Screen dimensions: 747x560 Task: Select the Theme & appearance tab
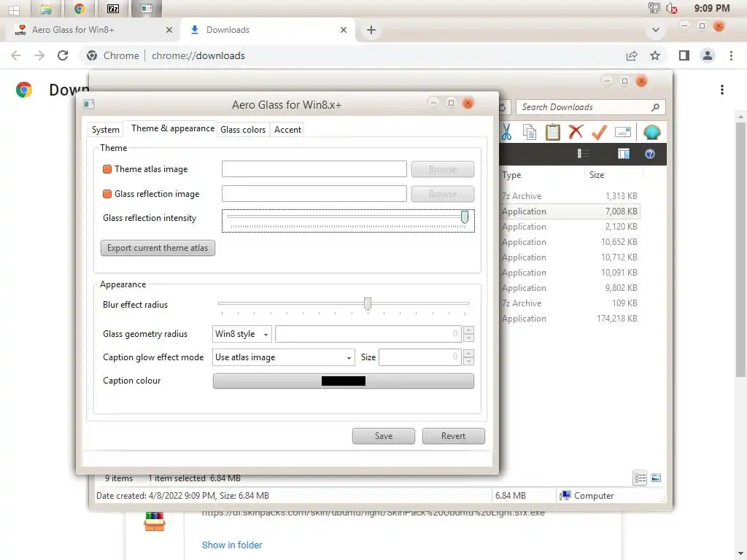172,128
